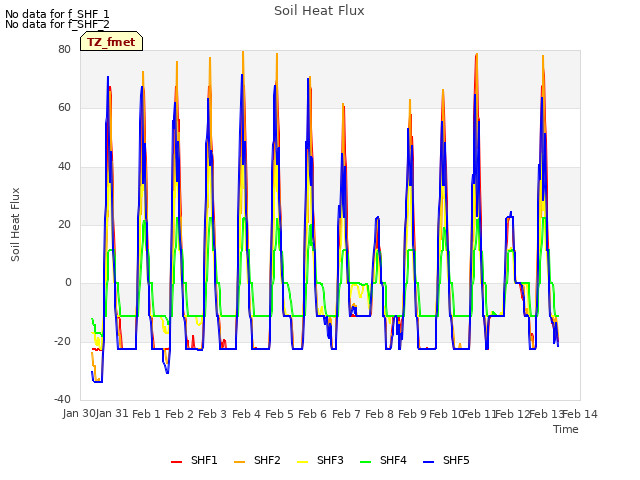Click the Feb 13 x-axis label
Image resolution: width=640 pixels, height=480 pixels.
tap(546, 414)
